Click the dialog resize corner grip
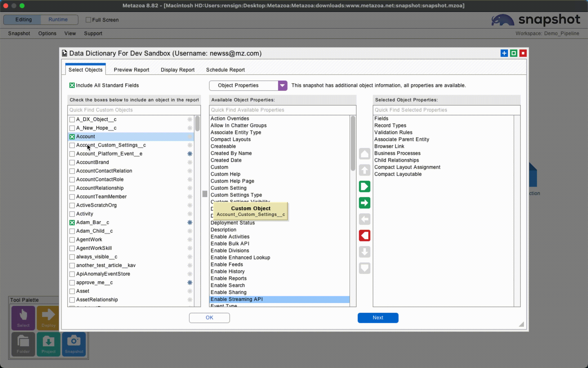This screenshot has height=368, width=588. pos(521,324)
